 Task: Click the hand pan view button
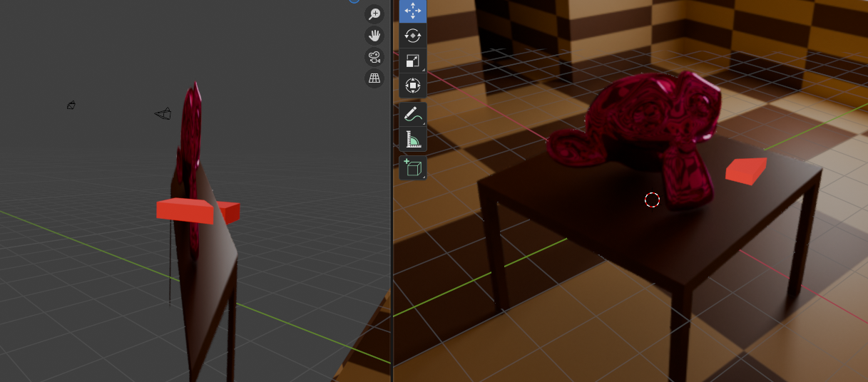click(x=374, y=35)
